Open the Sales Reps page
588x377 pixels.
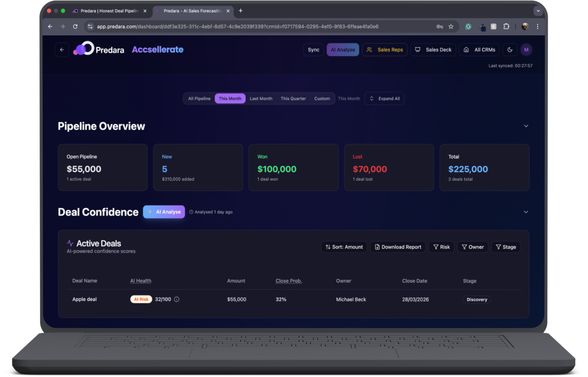(385, 49)
